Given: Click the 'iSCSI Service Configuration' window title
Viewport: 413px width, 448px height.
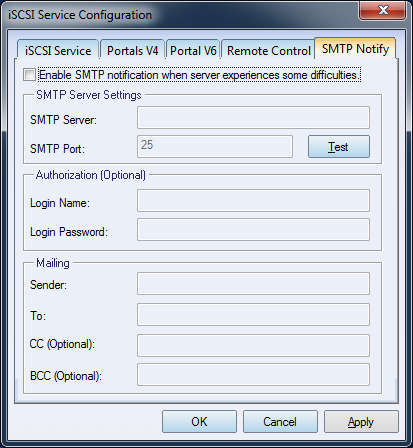Looking at the screenshot, I should 80,15.
